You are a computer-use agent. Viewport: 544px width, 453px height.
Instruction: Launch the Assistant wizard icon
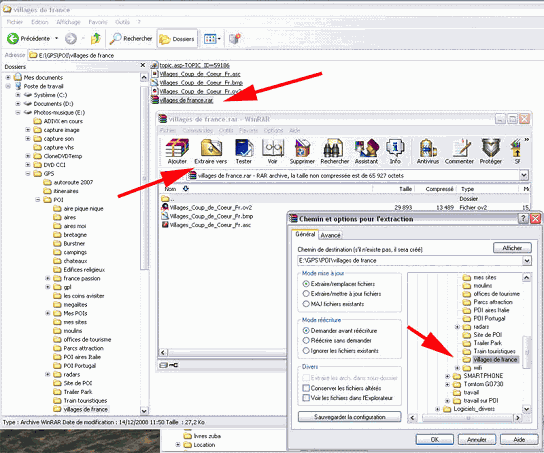(366, 151)
